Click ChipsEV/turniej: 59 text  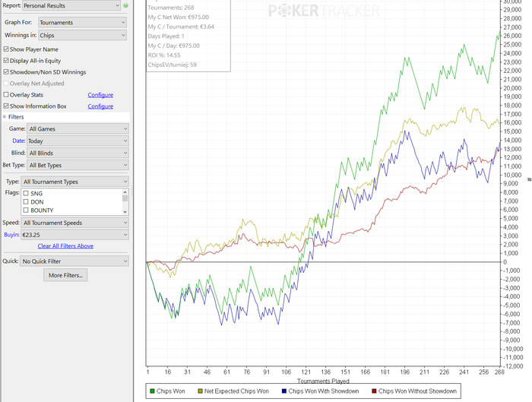(x=173, y=65)
